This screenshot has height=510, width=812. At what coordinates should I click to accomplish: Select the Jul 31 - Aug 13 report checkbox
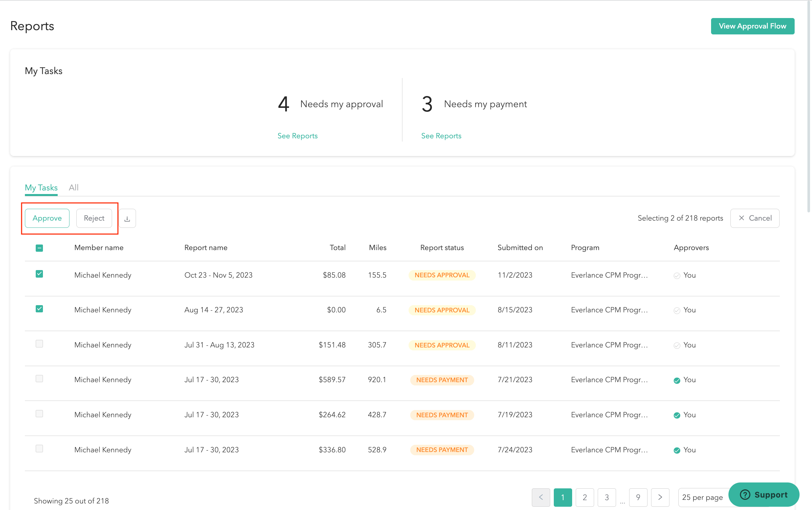pos(39,344)
